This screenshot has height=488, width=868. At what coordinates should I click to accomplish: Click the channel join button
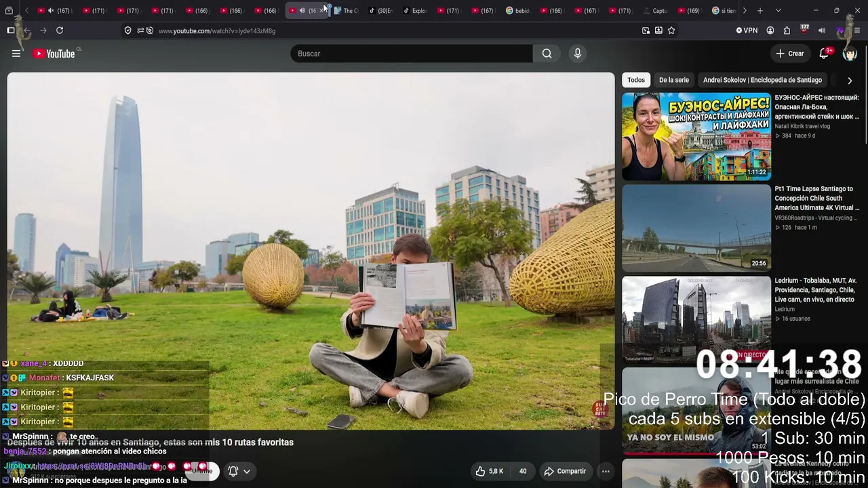coord(202,471)
